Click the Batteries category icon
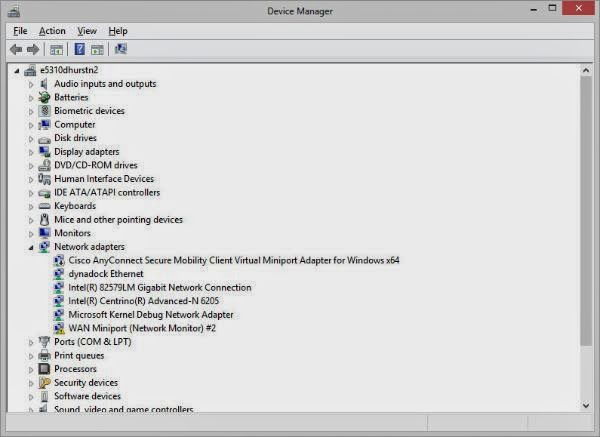Image resolution: width=600 pixels, height=437 pixels. (x=44, y=98)
